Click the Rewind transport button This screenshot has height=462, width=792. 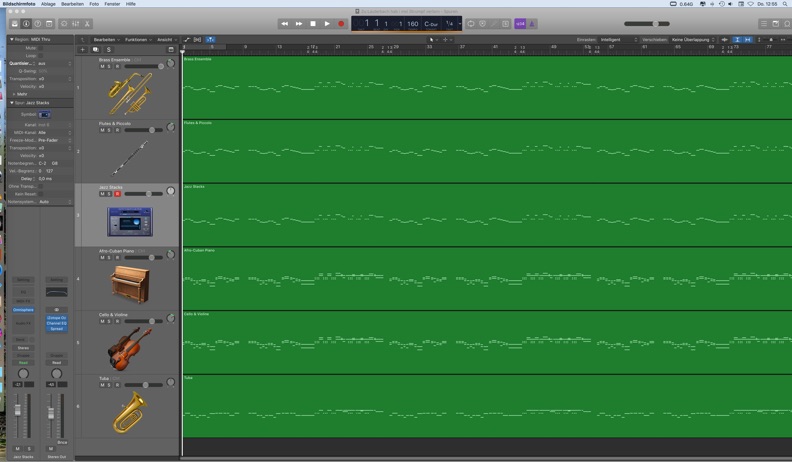[x=285, y=24]
